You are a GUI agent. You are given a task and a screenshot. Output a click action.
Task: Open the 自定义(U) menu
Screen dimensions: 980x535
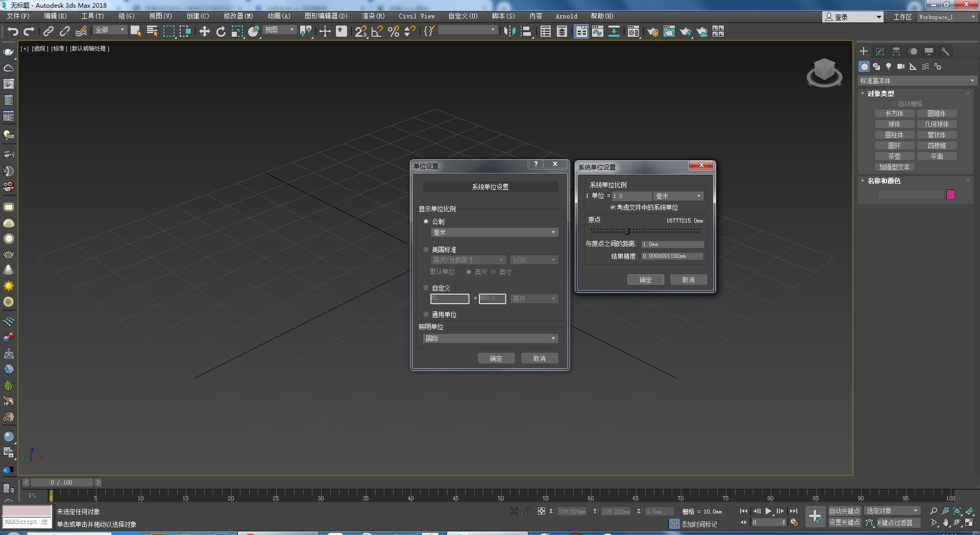coord(463,16)
